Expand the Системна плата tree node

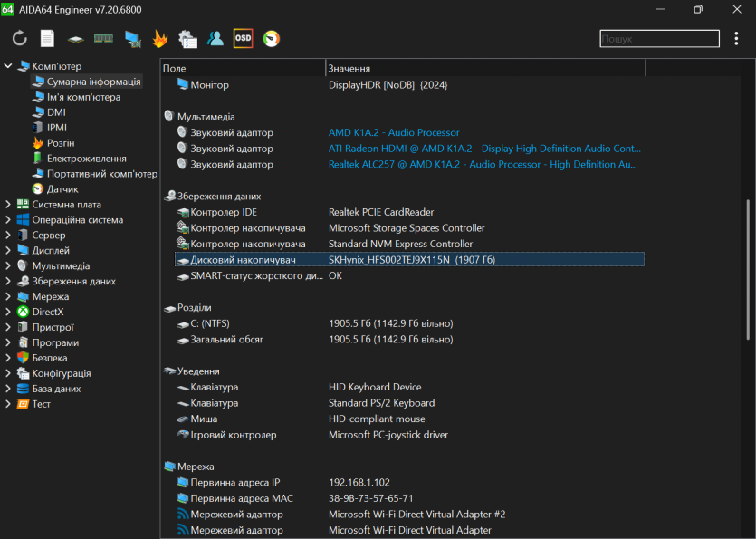pyautogui.click(x=8, y=205)
